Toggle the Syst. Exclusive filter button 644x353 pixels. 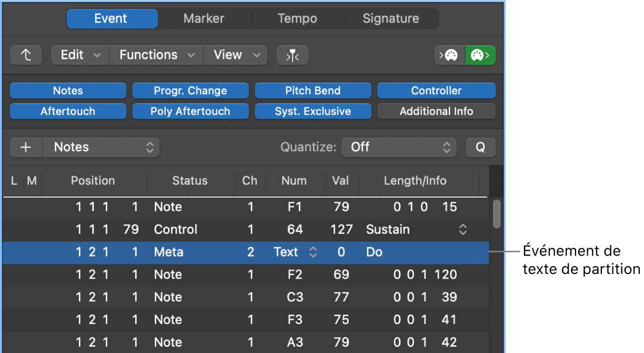click(313, 111)
